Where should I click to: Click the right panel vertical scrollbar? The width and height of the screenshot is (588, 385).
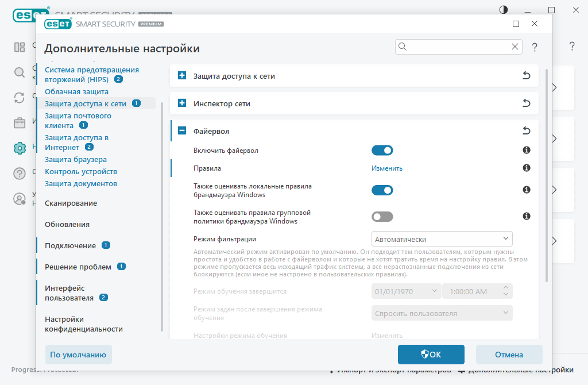point(547,175)
